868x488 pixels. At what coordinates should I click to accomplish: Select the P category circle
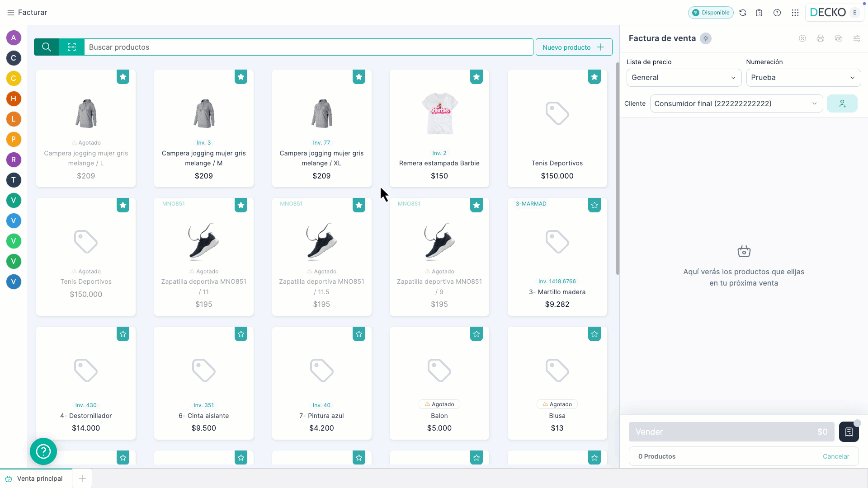[x=14, y=139]
